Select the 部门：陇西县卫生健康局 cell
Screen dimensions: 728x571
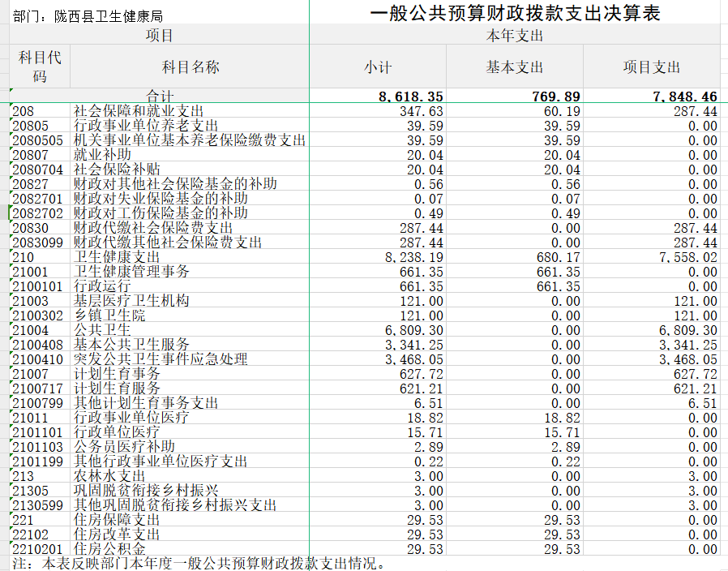pyautogui.click(x=88, y=16)
